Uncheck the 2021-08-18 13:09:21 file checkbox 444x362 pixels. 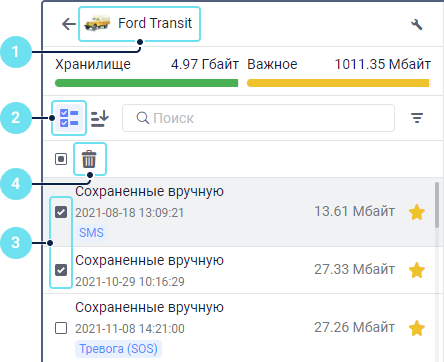point(61,212)
